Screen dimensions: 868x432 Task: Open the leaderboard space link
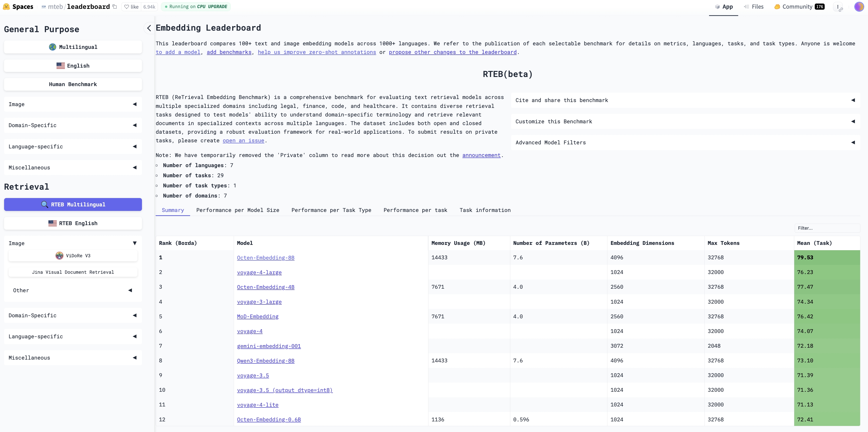click(x=88, y=7)
